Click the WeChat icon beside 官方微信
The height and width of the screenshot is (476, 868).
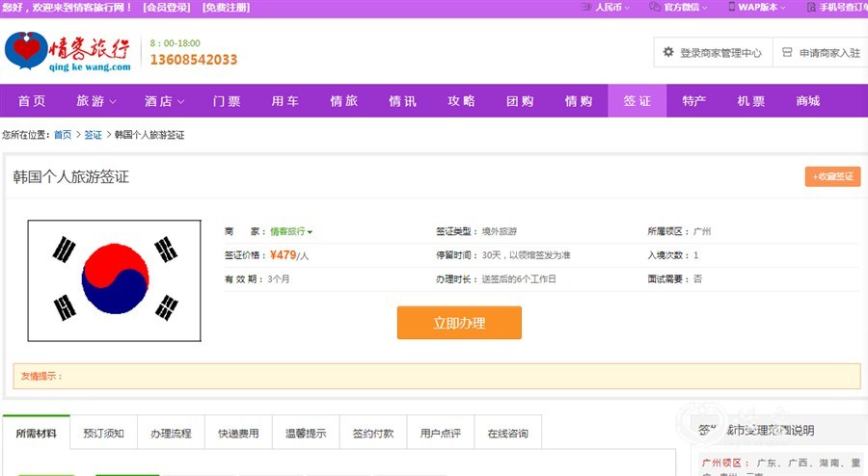click(654, 7)
